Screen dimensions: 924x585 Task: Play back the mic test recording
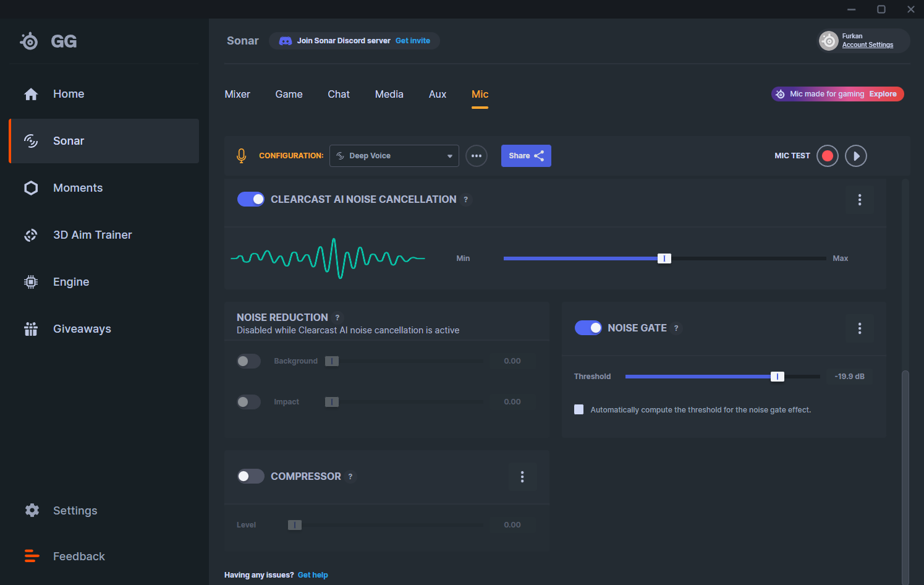(856, 156)
